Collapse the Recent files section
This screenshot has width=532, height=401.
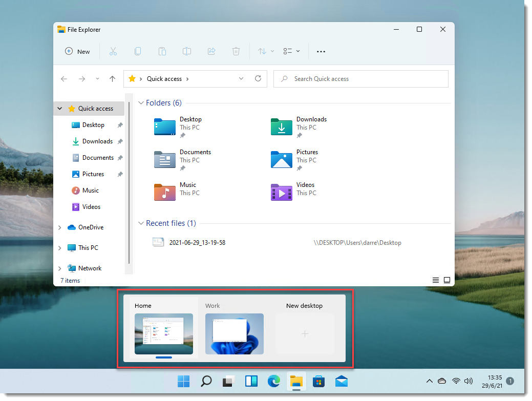click(141, 223)
